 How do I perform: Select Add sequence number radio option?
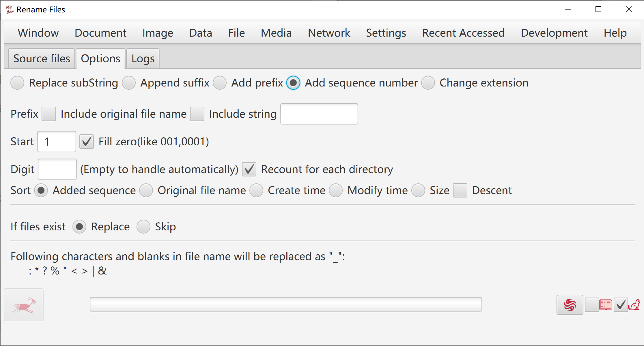click(293, 83)
